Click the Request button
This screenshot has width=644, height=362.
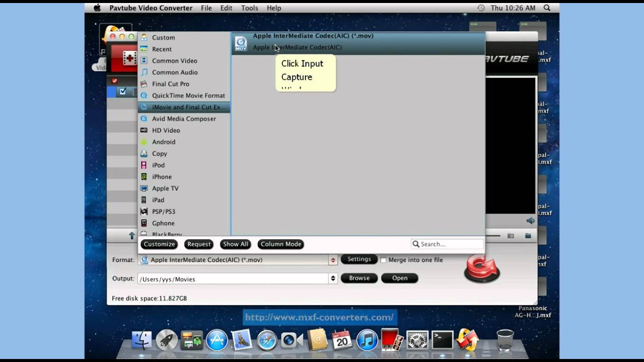click(199, 244)
